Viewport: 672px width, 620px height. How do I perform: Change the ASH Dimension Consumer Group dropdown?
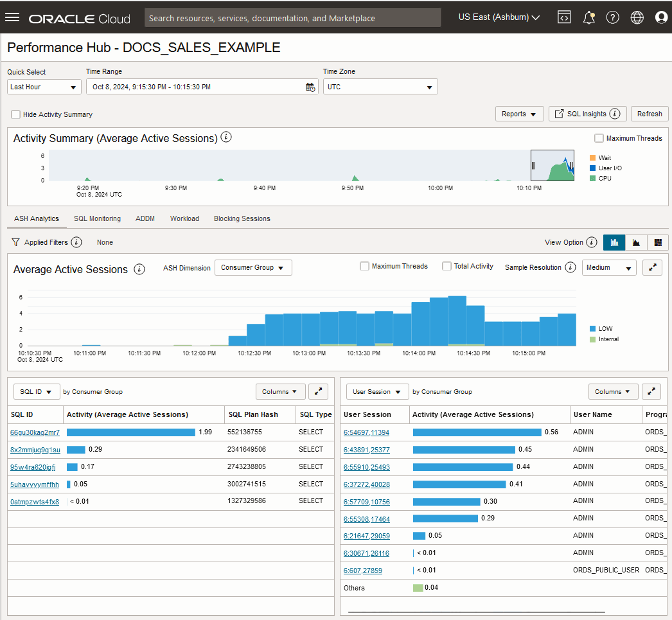[253, 267]
